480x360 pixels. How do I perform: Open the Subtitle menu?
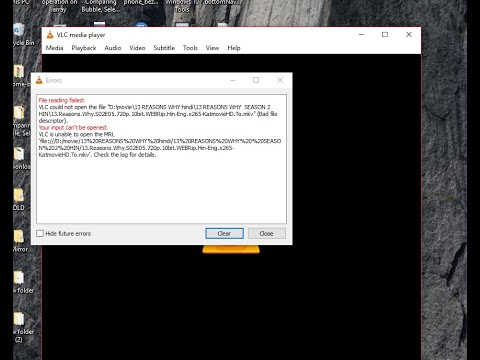164,48
